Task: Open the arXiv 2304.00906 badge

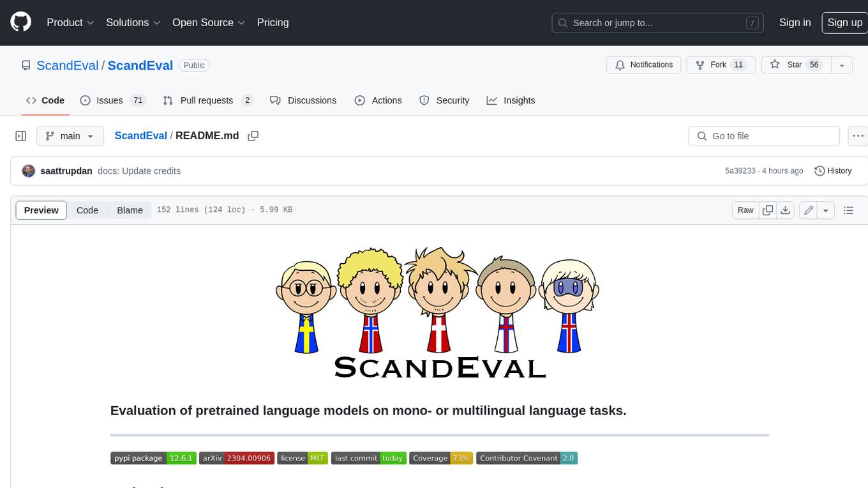Action: point(237,458)
